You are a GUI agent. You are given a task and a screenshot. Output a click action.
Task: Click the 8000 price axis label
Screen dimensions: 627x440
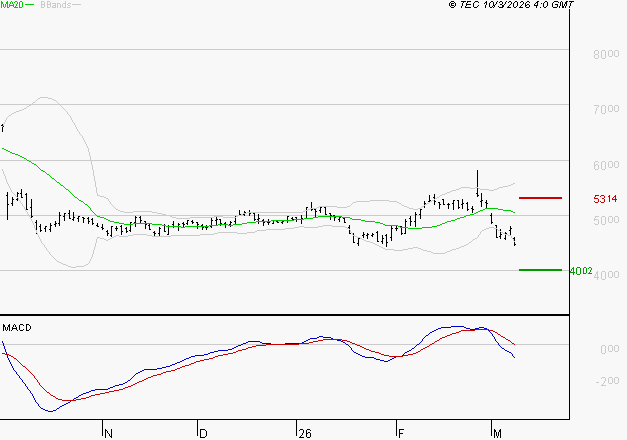coord(606,54)
